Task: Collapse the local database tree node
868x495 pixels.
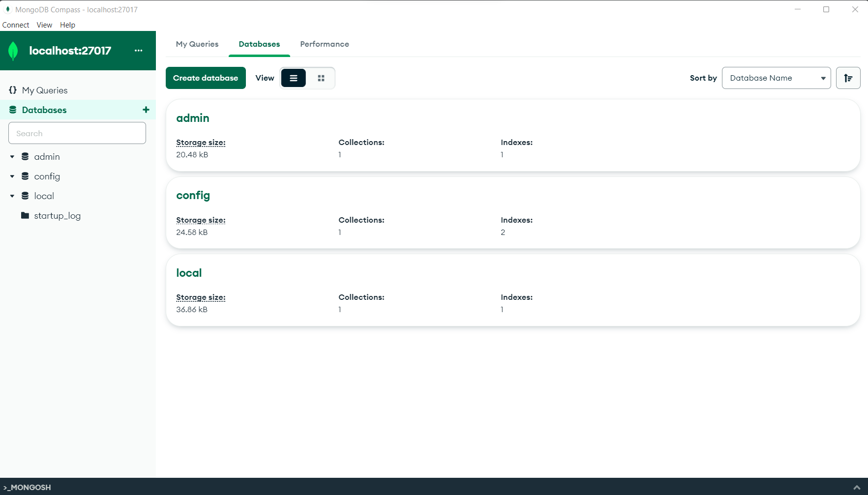Action: 12,196
